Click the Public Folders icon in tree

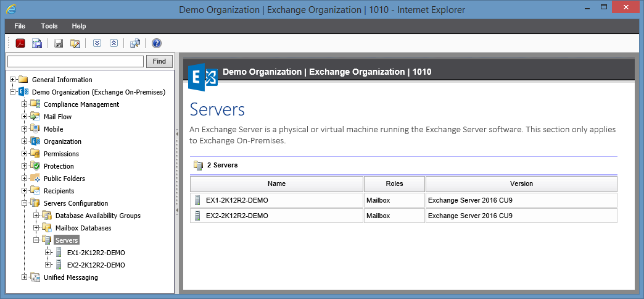tap(35, 178)
